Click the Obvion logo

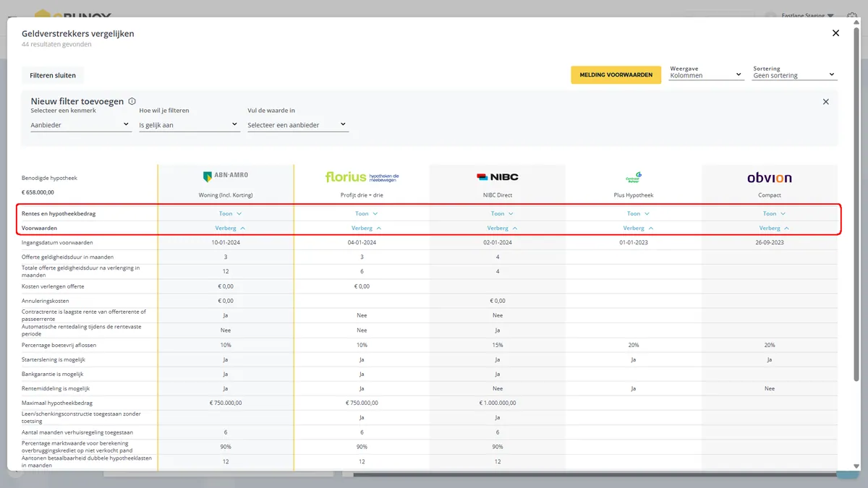(x=770, y=177)
